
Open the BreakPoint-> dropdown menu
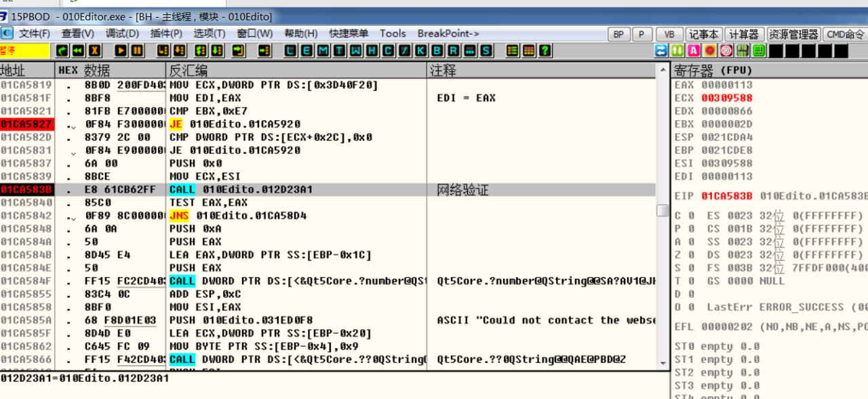(448, 33)
